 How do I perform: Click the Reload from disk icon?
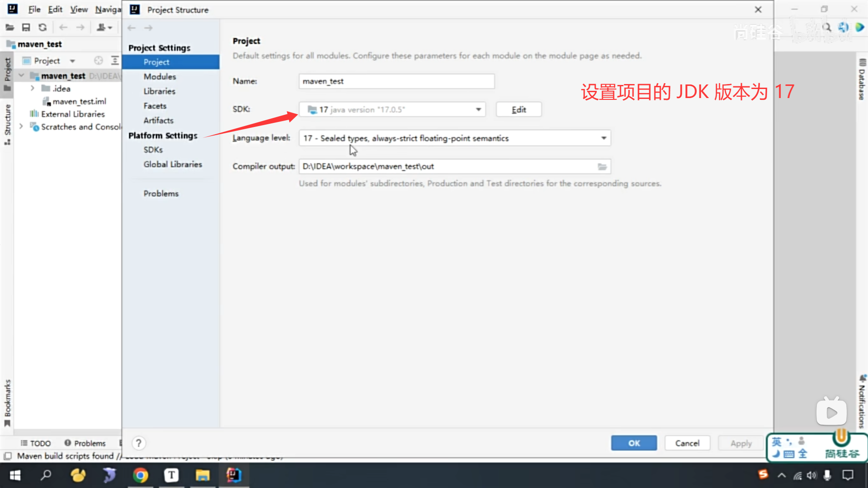click(x=42, y=28)
